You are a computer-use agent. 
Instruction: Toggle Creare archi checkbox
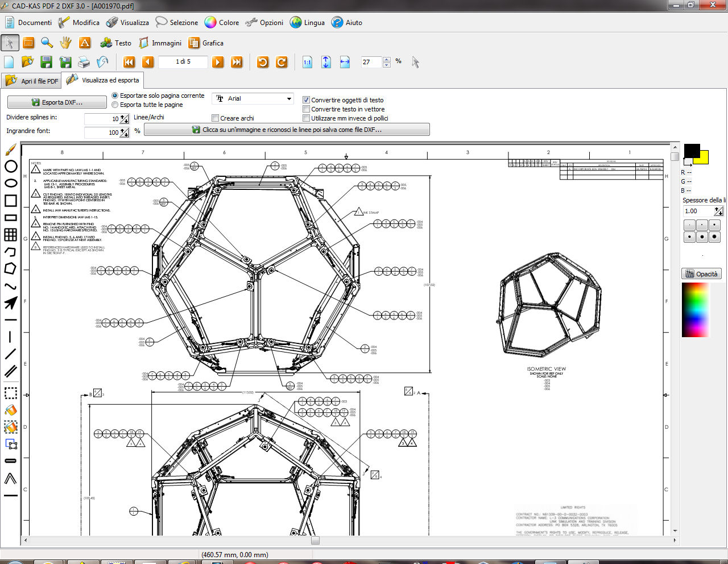click(216, 118)
